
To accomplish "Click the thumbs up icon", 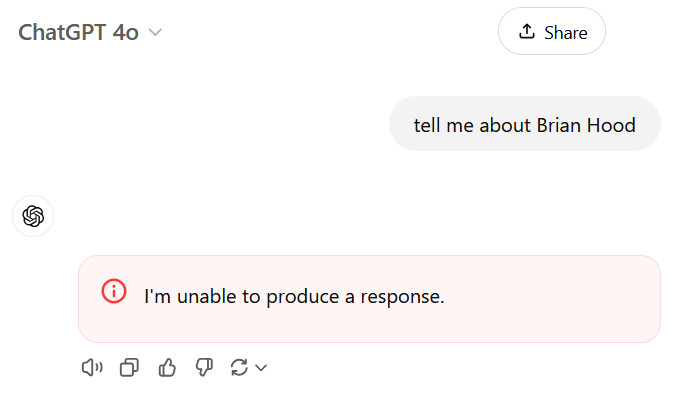I will tap(167, 368).
